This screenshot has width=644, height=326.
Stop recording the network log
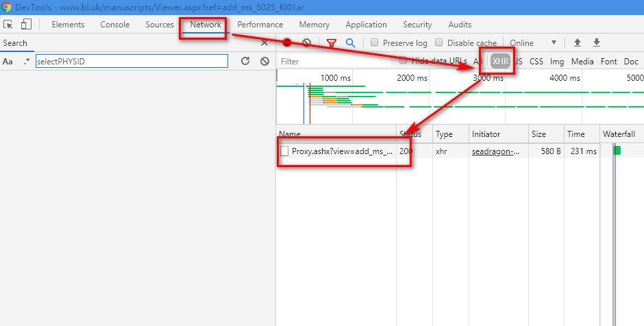point(287,42)
